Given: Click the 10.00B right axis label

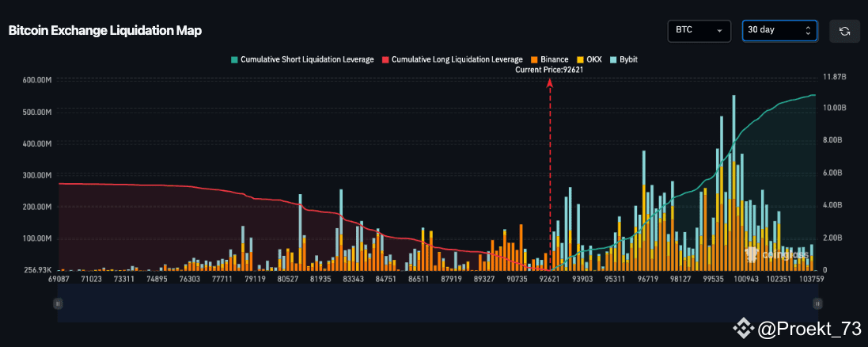Looking at the screenshot, I should [x=835, y=108].
